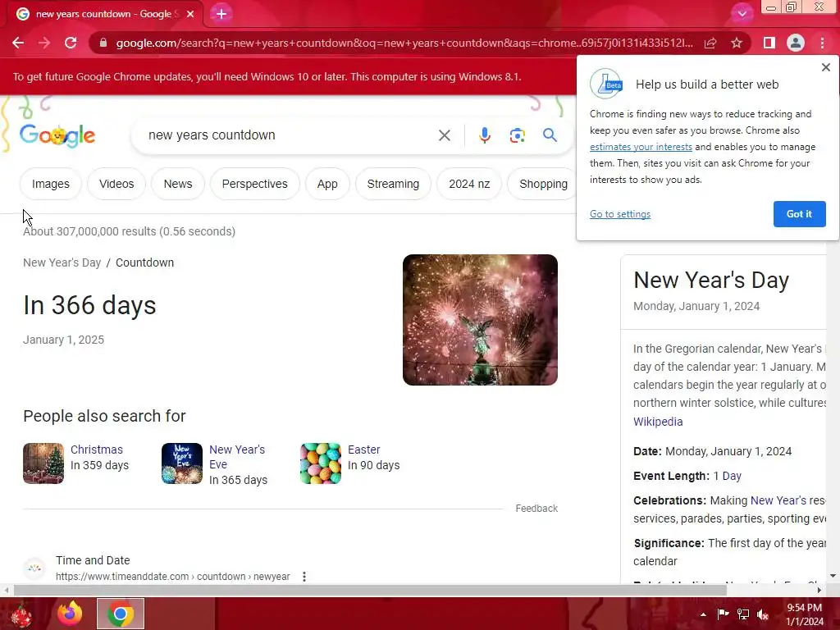840x630 pixels.
Task: Go to Google home via the logo
Action: tap(57, 135)
